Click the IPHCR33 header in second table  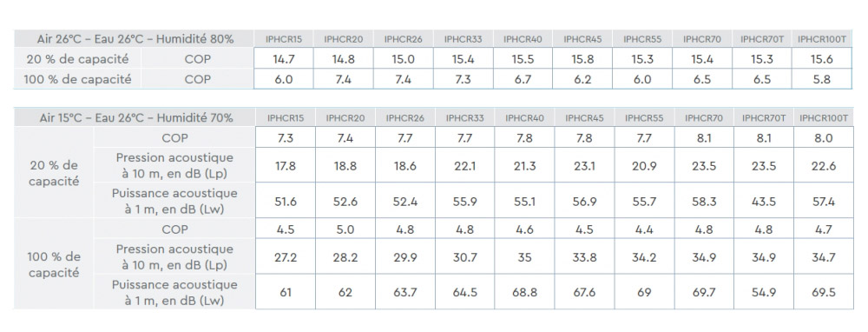click(465, 118)
